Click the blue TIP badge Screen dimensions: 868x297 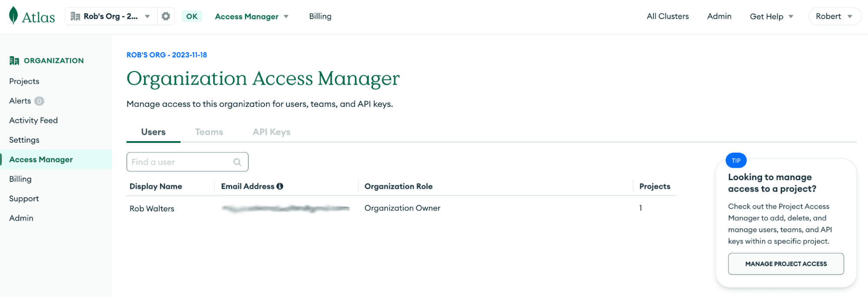tap(736, 161)
